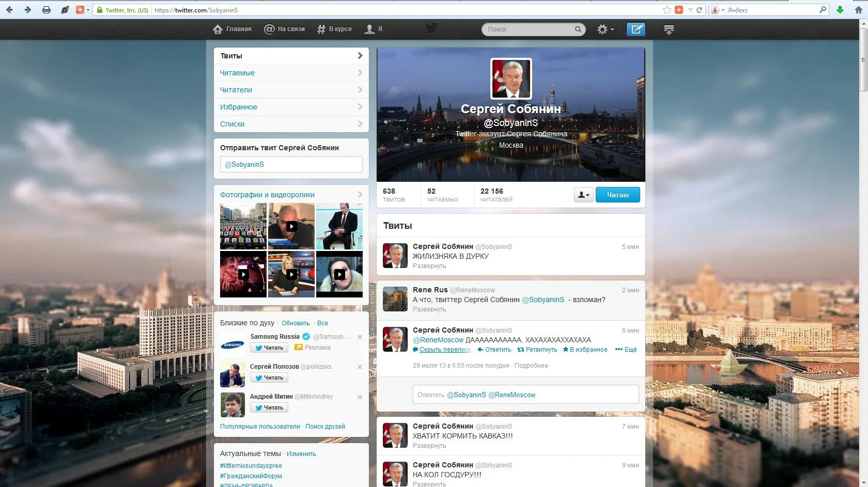Open В курсе discover tab

(x=334, y=29)
